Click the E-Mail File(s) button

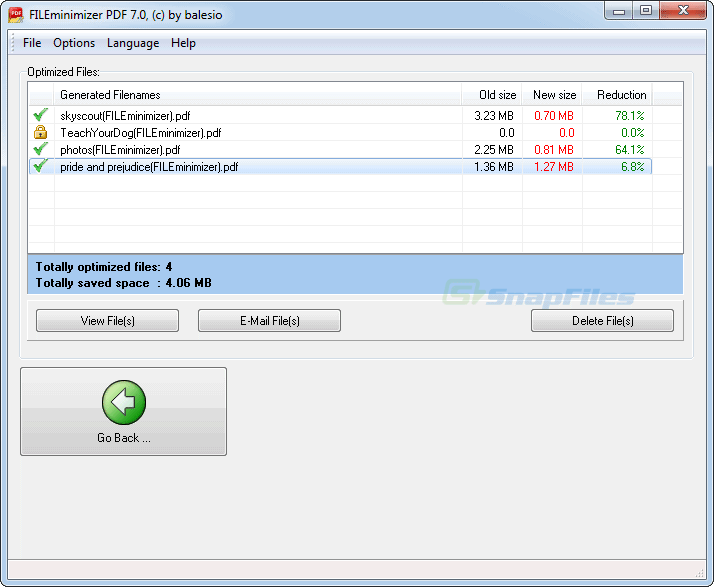[269, 321]
